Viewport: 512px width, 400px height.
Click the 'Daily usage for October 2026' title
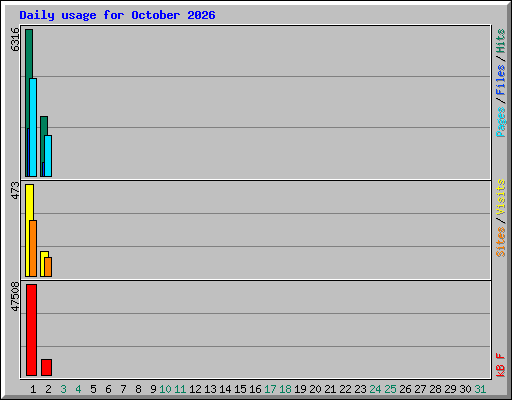pyautogui.click(x=117, y=15)
